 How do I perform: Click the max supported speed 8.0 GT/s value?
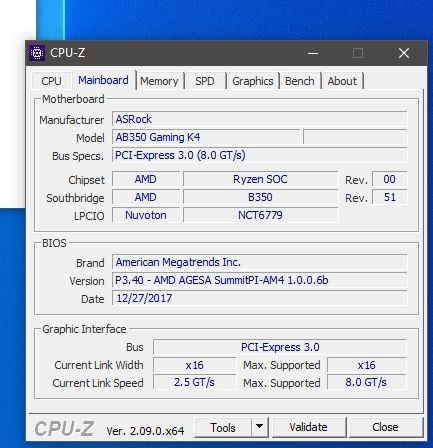(367, 382)
